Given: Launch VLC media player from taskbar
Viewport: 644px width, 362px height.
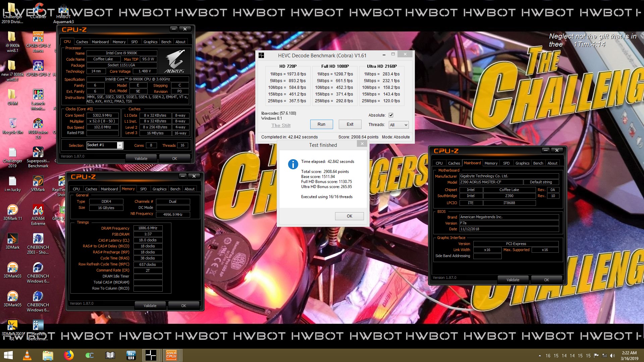Looking at the screenshot, I should [x=27, y=355].
